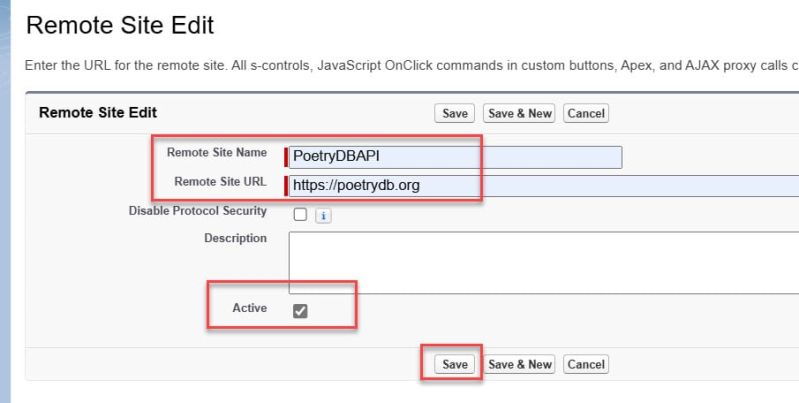This screenshot has width=799, height=403.
Task: Focus the Remote Site Name field
Action: [x=455, y=157]
